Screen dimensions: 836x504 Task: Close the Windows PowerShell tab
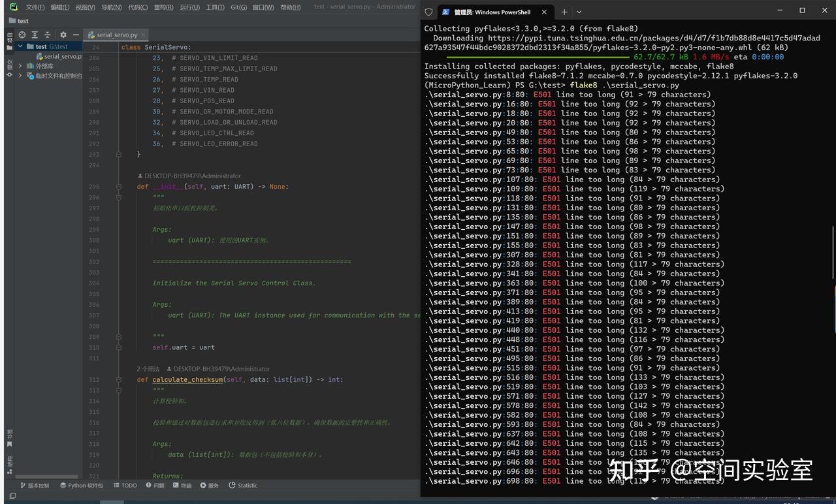point(543,12)
